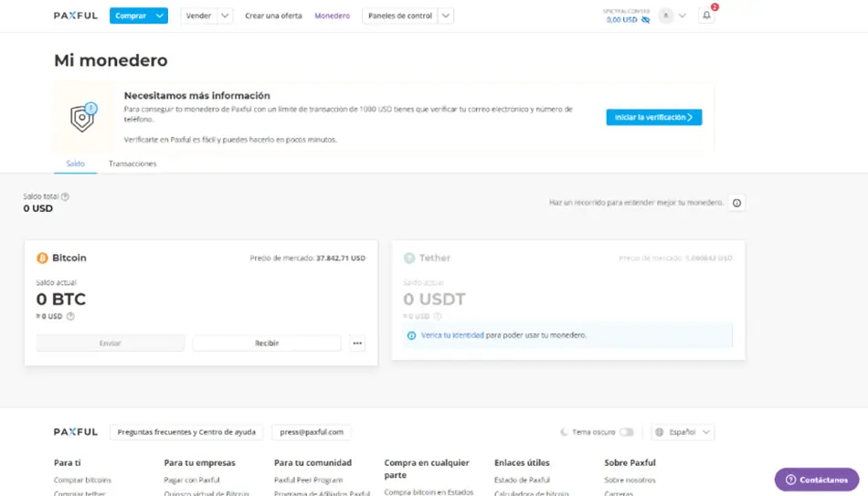Click question icon beside Bitcoin USD value
Screen dimensions: 868x496
(x=70, y=316)
